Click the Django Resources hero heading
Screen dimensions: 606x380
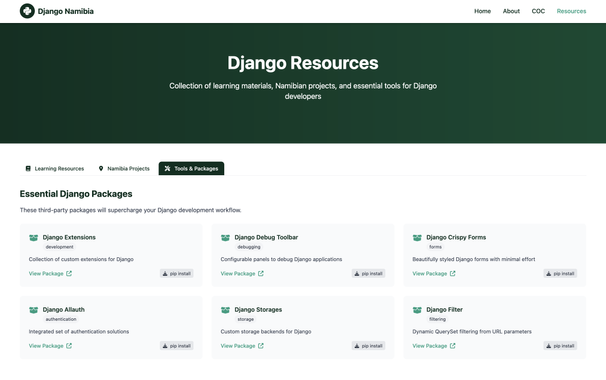(x=303, y=63)
